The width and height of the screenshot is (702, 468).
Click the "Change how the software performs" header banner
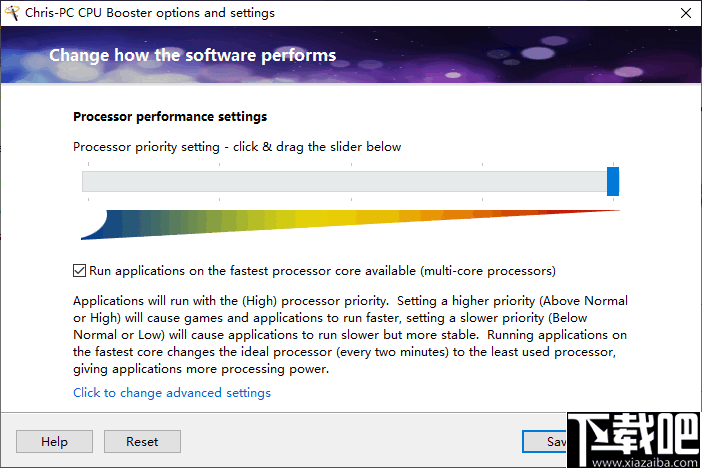click(193, 55)
